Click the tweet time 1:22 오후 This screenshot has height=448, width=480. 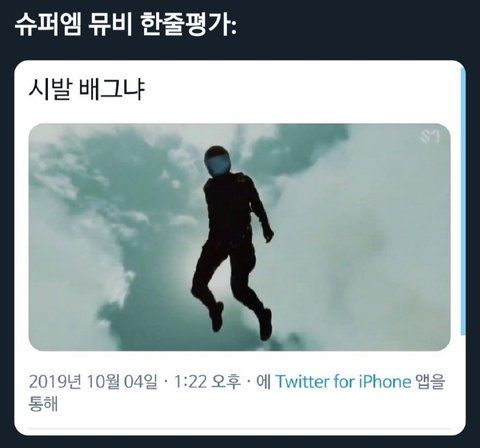coord(207,382)
